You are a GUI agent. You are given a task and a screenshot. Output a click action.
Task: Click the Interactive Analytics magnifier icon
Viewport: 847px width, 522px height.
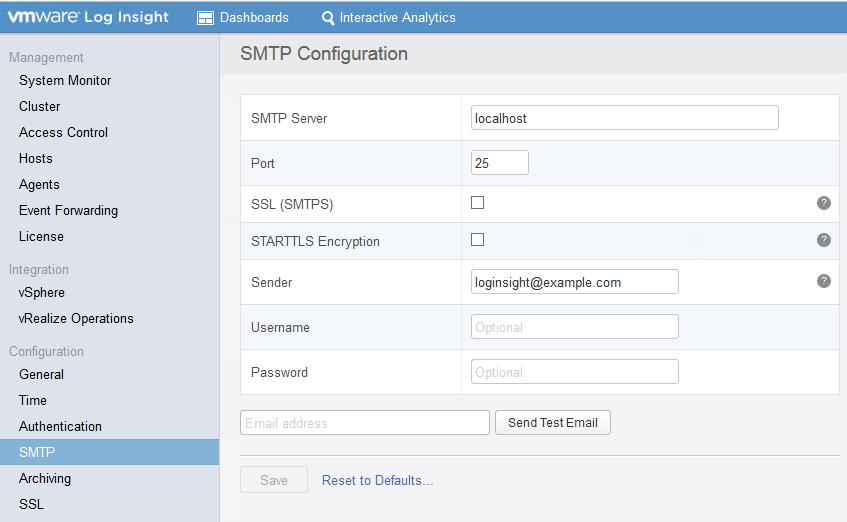tap(327, 18)
